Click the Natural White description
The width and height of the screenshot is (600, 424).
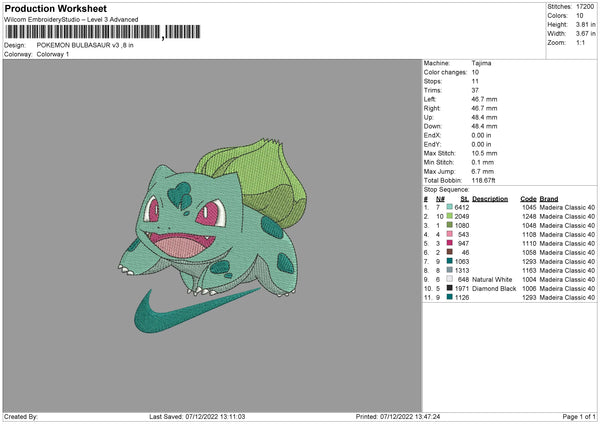492,279
